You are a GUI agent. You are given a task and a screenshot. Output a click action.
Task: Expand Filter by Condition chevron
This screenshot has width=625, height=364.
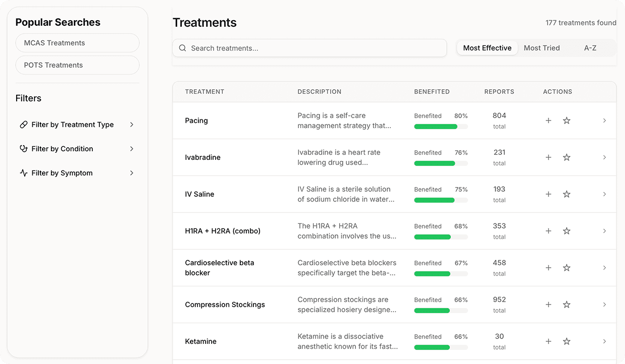pos(131,149)
